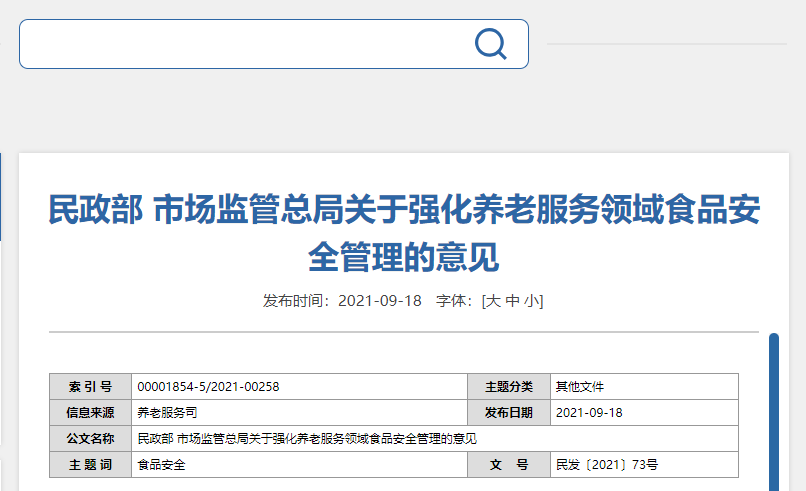
Task: Click 养老服务司 information source cell
Action: (299, 412)
